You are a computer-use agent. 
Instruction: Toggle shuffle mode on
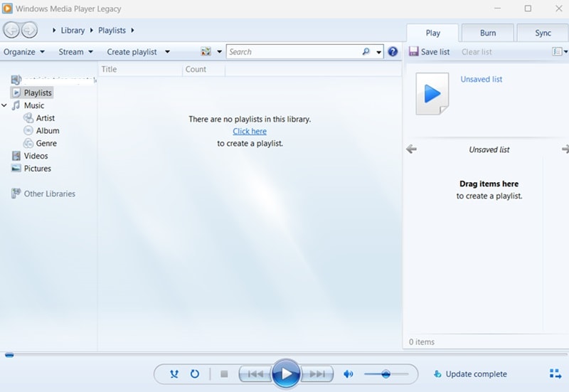pos(174,374)
